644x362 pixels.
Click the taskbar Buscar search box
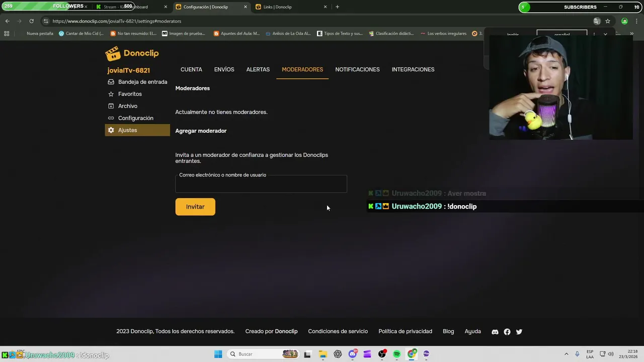[x=263, y=354]
